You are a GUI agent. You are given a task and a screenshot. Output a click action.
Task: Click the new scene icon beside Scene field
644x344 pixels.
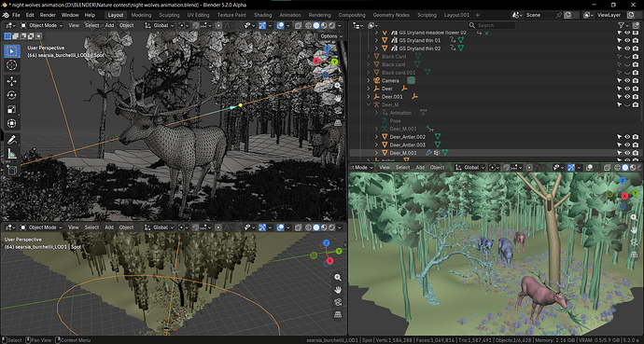567,15
